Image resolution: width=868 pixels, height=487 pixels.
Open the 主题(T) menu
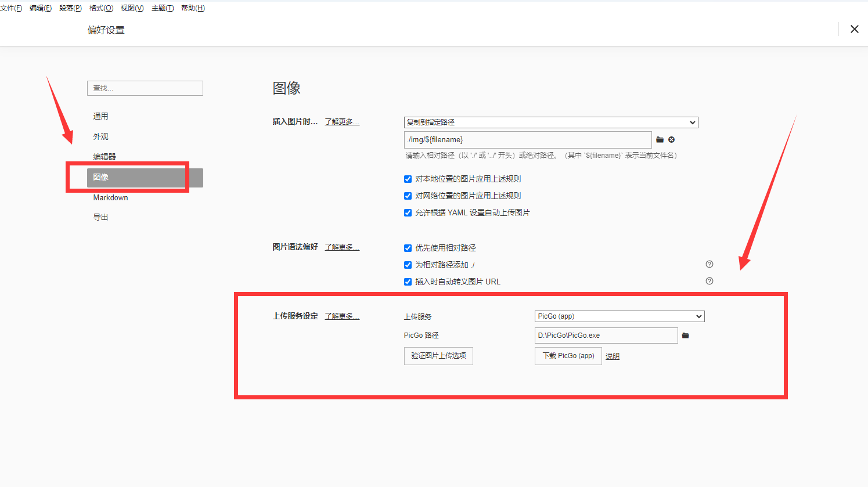163,8
